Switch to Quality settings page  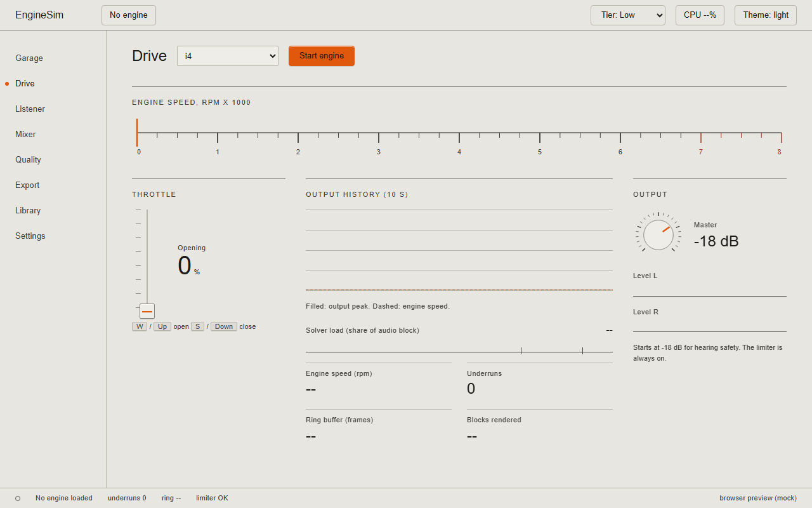[x=28, y=159]
